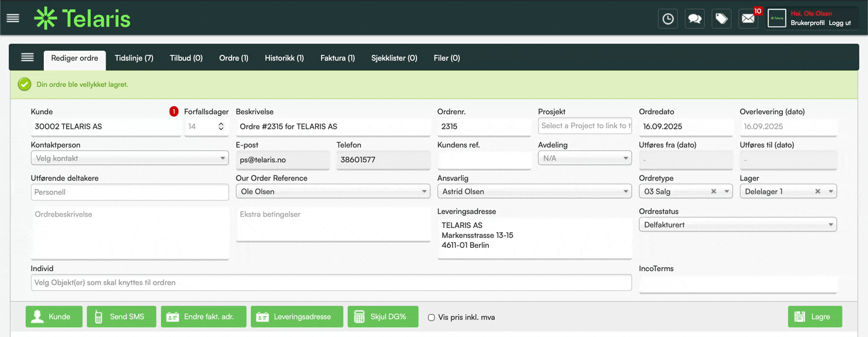Switch to the Tidslinje (7) tab
The width and height of the screenshot is (868, 337).
(x=134, y=58)
